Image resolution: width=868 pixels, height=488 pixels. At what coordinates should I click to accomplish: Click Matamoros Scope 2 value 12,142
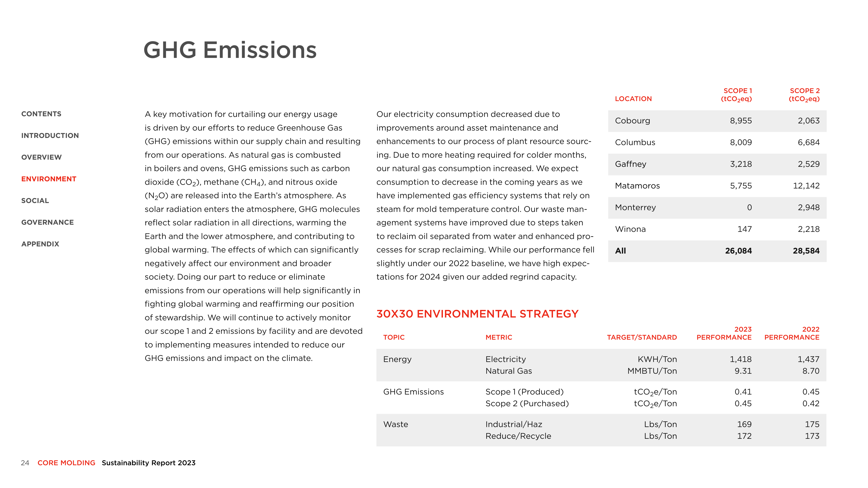(806, 186)
